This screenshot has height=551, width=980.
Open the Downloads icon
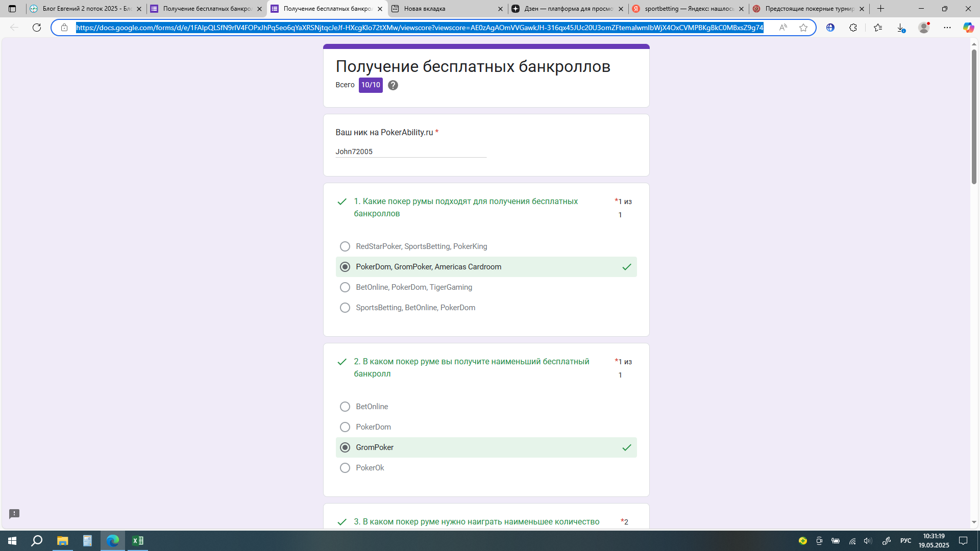901,28
